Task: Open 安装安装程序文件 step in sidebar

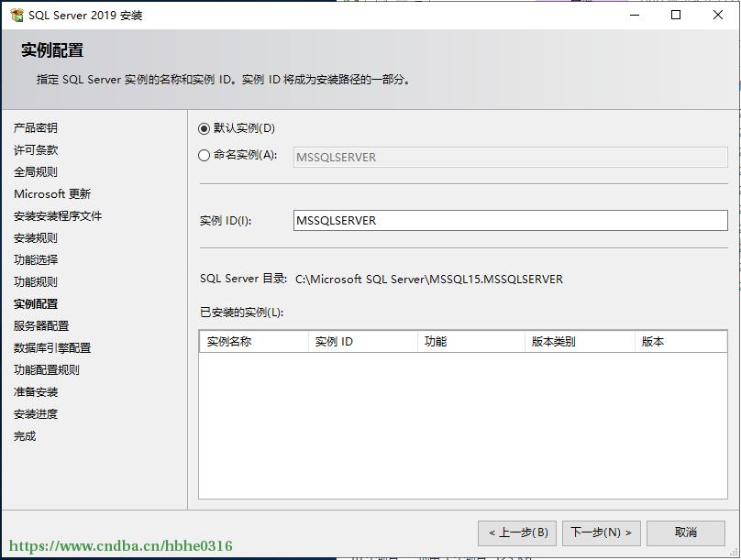Action: (58, 216)
